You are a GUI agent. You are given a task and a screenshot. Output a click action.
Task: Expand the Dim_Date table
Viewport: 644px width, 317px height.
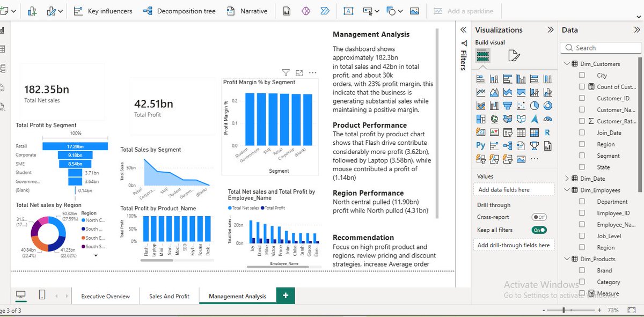(x=567, y=178)
